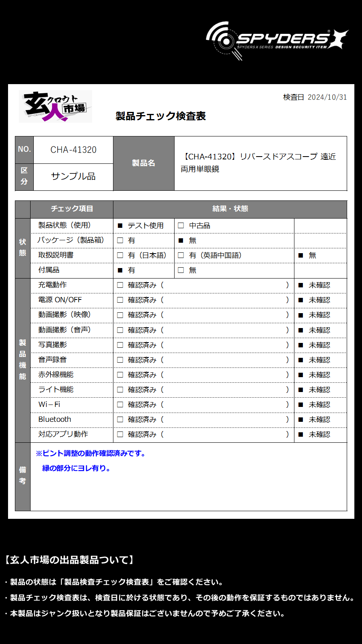Click the 取扱説明書 row label
The width and height of the screenshot is (362, 644).
click(x=56, y=255)
